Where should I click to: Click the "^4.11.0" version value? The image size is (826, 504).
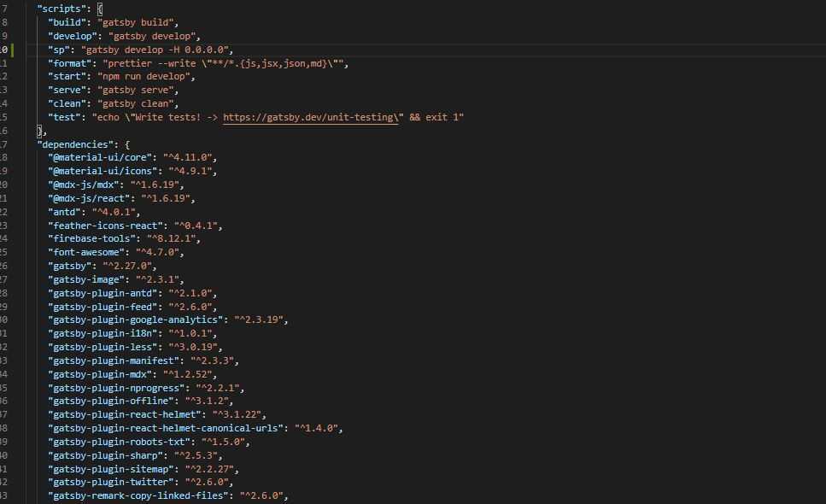tap(187, 157)
